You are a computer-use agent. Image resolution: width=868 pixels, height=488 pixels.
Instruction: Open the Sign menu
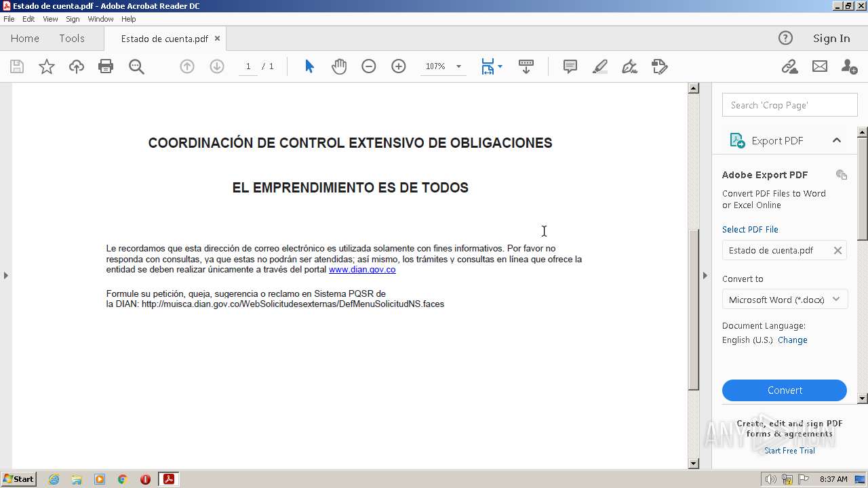click(x=73, y=19)
